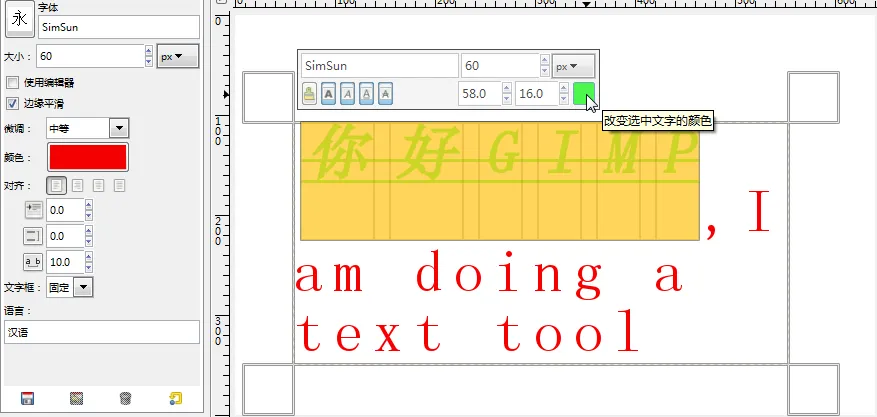Click the SimSun font field on canvas toolbar
877x417 pixels.
(x=380, y=65)
